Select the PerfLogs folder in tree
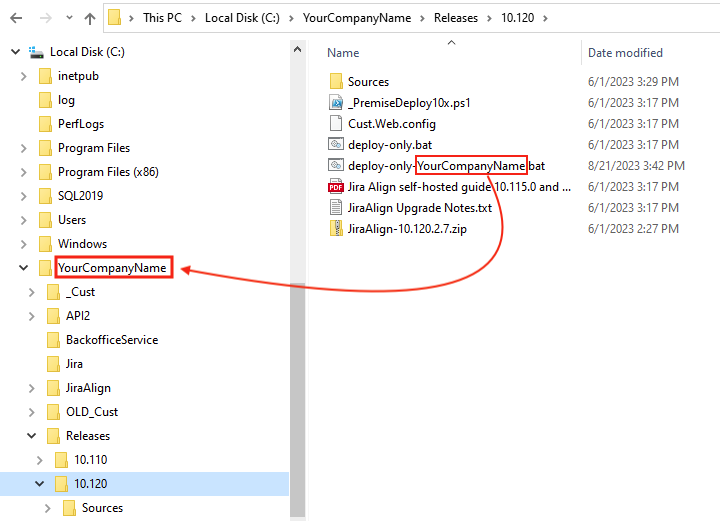The image size is (720, 521). click(81, 124)
